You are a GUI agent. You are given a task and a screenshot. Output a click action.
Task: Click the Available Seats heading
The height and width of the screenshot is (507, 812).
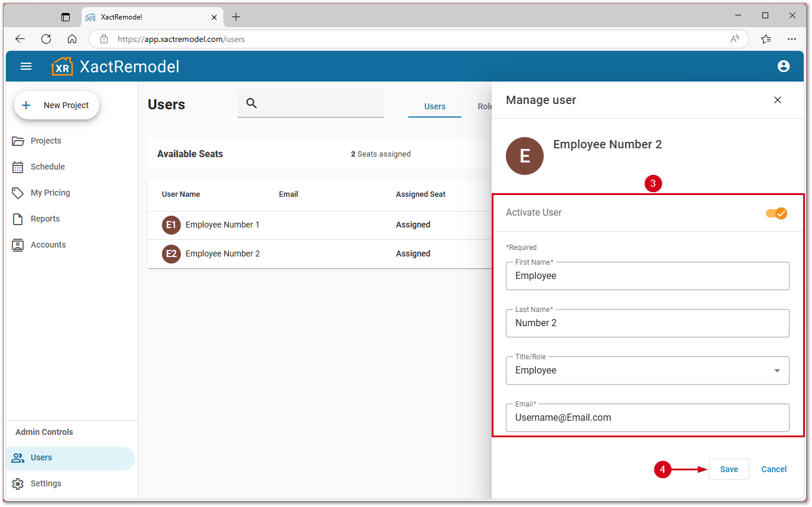click(190, 154)
